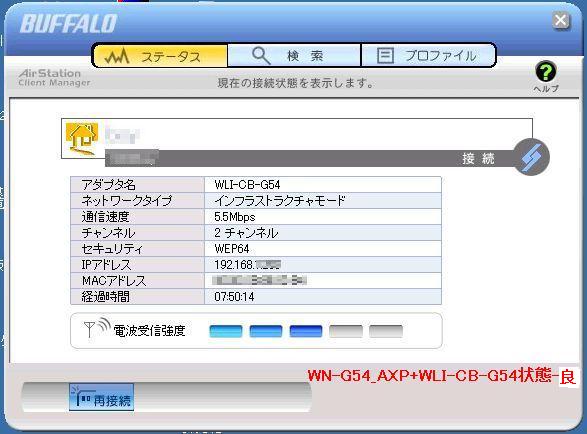Click the antenna icon beside 電波受信強度

[x=97, y=328]
